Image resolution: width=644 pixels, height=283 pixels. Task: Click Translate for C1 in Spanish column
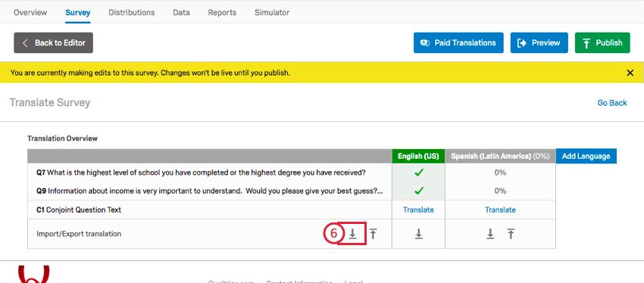click(500, 210)
